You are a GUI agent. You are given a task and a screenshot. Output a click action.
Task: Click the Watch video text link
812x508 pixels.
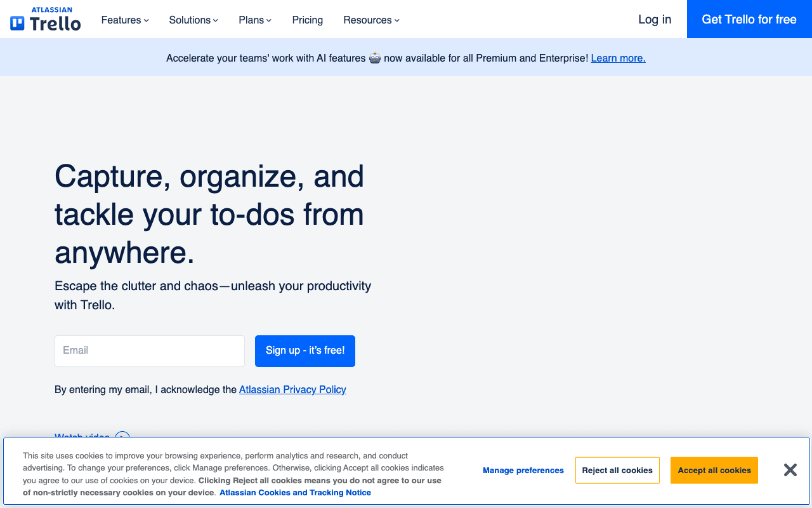tap(82, 437)
